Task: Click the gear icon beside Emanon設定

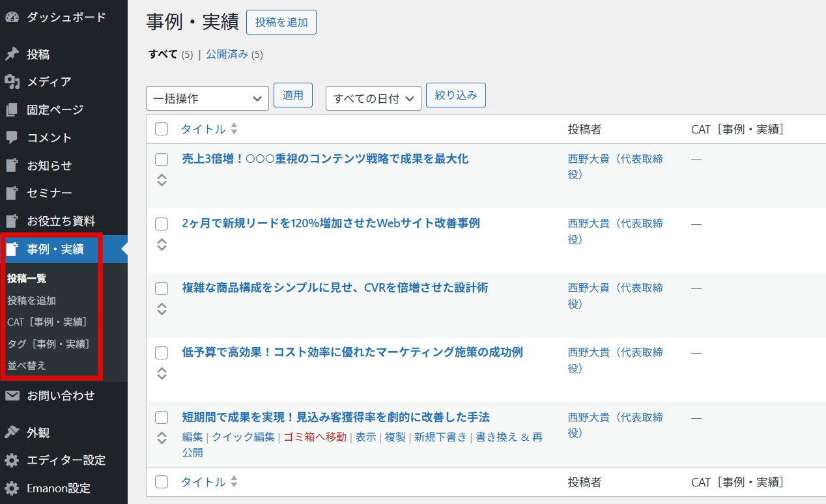Action: tap(12, 488)
